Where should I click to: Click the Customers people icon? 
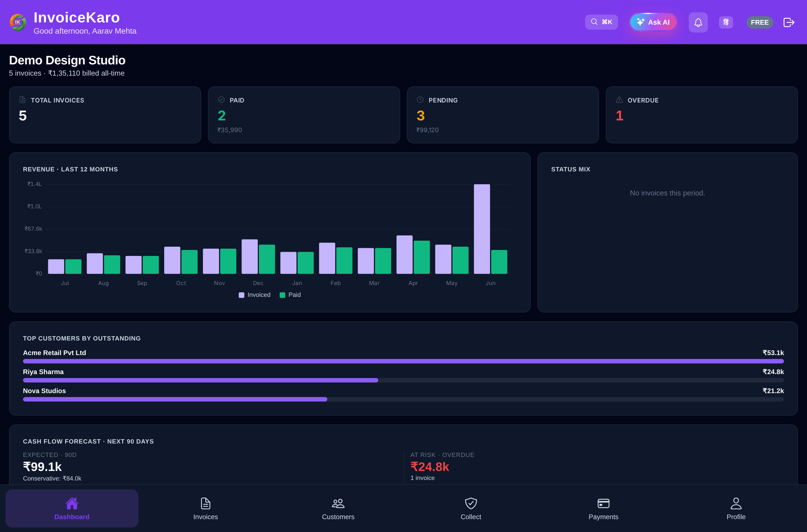tap(338, 503)
